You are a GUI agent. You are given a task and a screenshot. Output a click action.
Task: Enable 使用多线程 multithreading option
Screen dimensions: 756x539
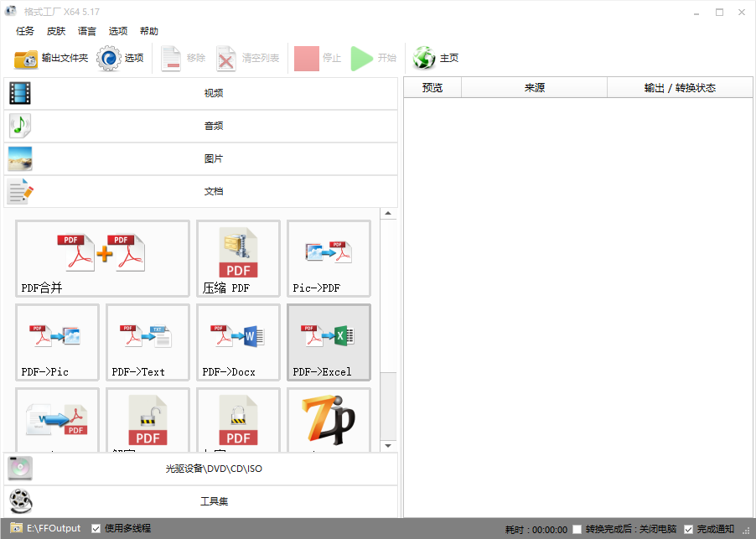(96, 528)
